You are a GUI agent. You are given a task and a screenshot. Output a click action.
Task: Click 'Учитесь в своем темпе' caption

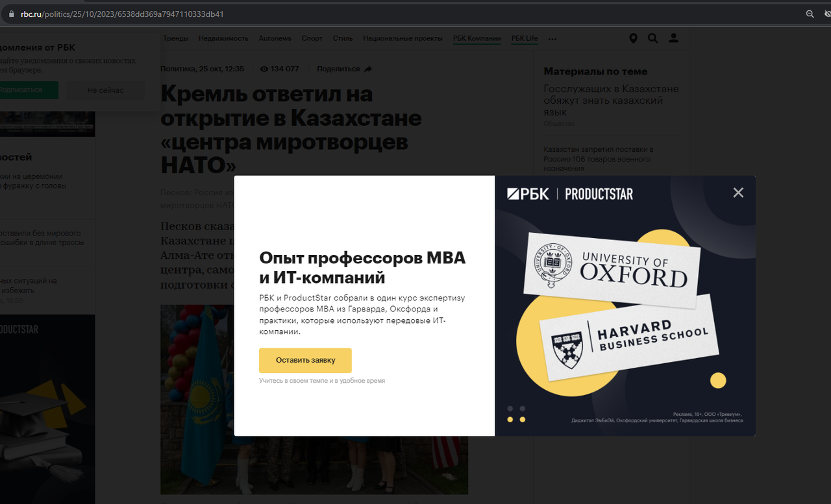click(322, 381)
